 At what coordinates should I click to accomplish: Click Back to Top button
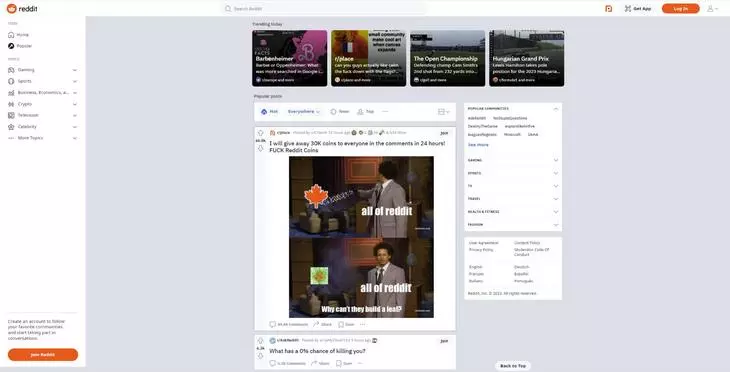coord(513,366)
